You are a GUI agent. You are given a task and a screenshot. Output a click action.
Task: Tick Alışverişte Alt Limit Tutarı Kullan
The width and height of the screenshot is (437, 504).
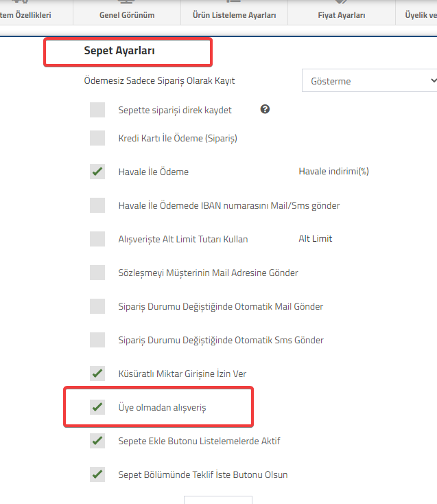97,239
